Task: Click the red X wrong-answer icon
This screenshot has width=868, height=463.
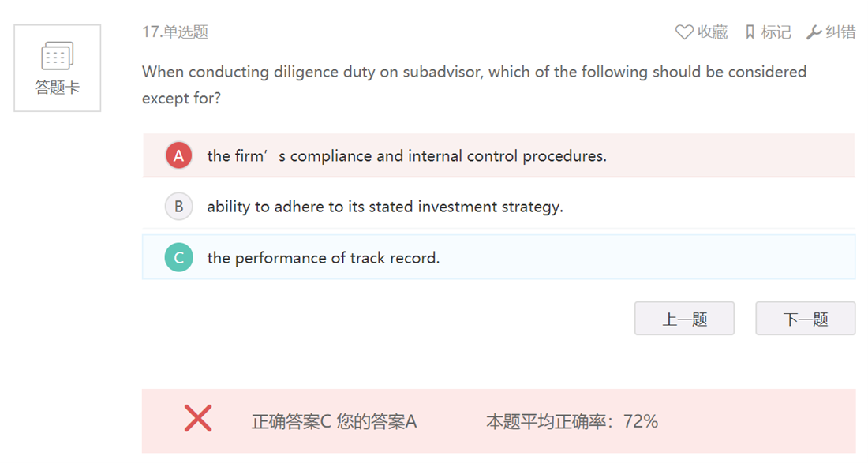Action: pos(198,418)
